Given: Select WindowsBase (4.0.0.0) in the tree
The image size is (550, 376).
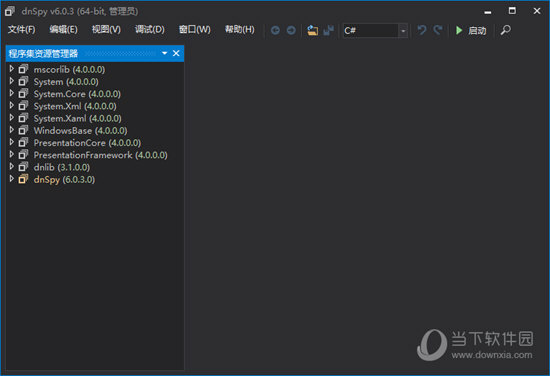Looking at the screenshot, I should (80, 131).
